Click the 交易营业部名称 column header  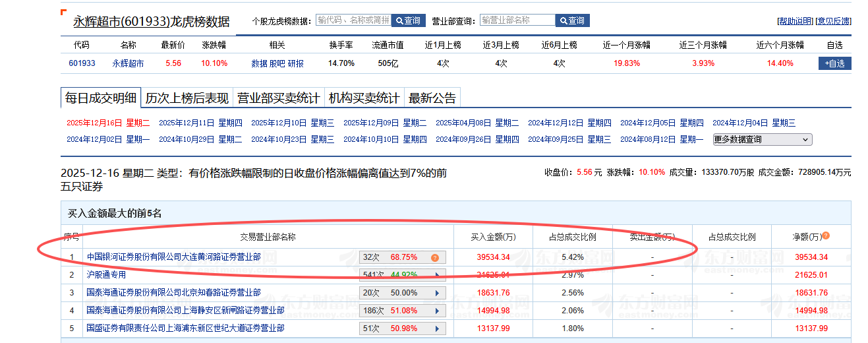[x=268, y=237]
